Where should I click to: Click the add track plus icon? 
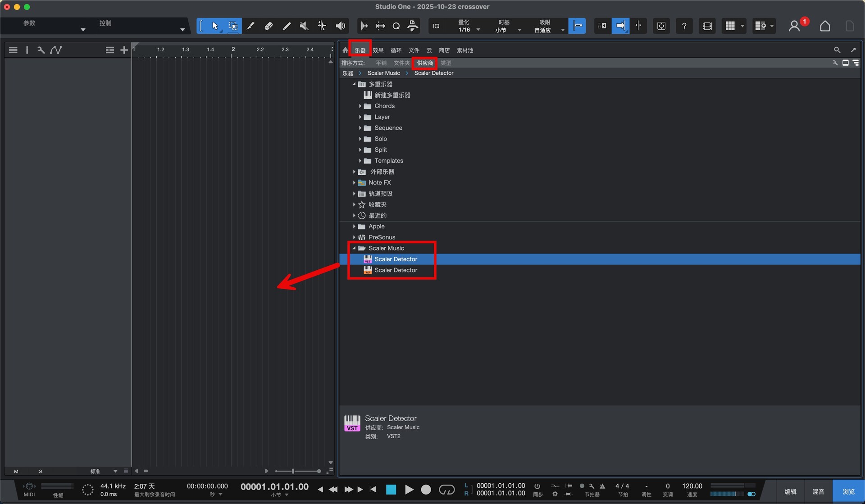click(124, 50)
